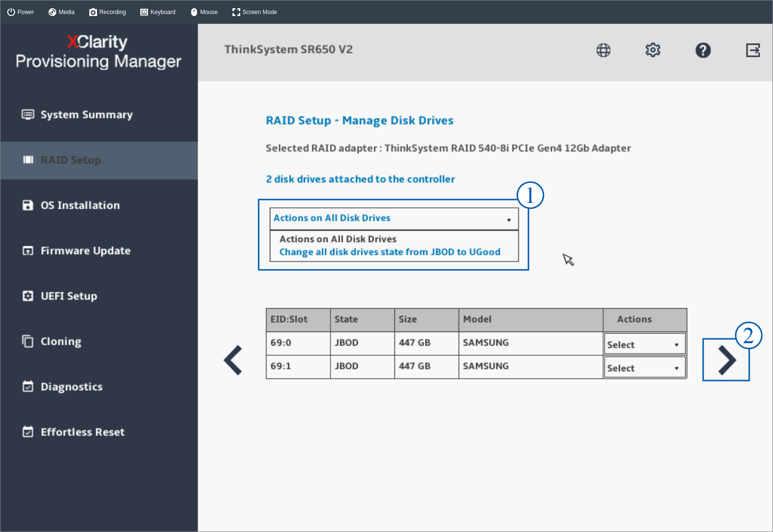The width and height of the screenshot is (773, 532).
Task: Click the 69:0 slot cell
Action: pos(298,343)
